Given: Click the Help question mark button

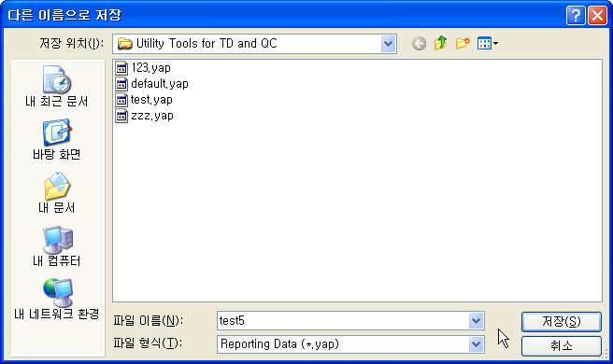Looking at the screenshot, I should (x=576, y=16).
